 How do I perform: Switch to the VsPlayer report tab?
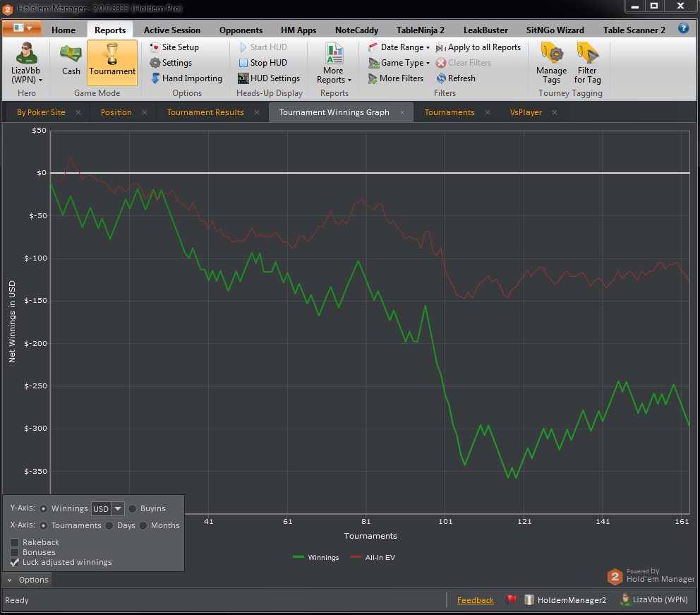pos(526,112)
